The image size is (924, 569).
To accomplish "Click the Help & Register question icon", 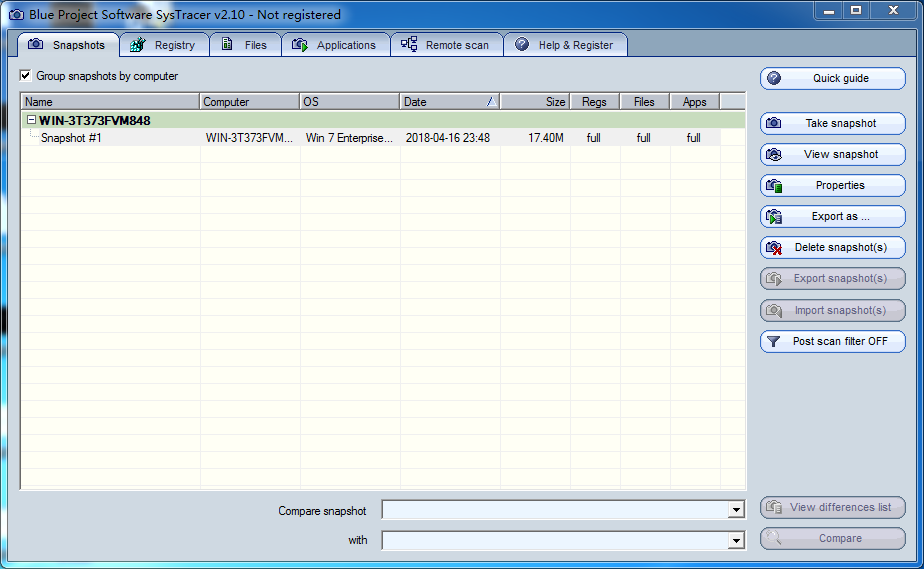I will [522, 44].
